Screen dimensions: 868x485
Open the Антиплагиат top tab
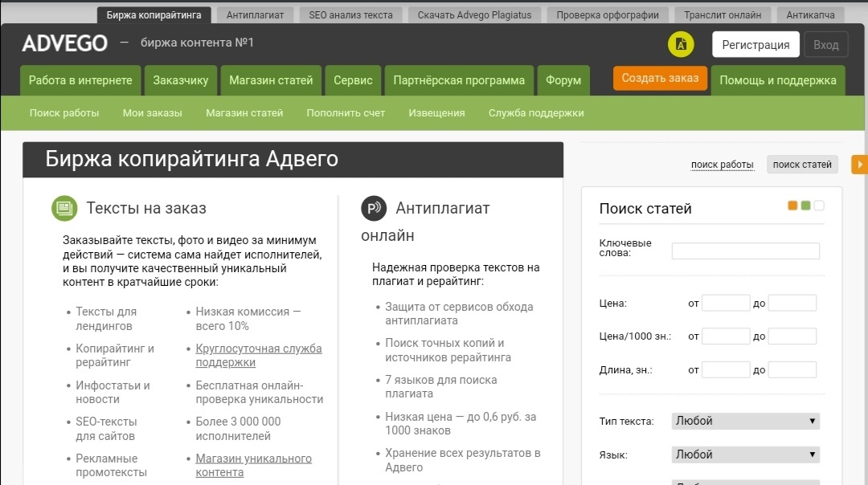tap(255, 15)
